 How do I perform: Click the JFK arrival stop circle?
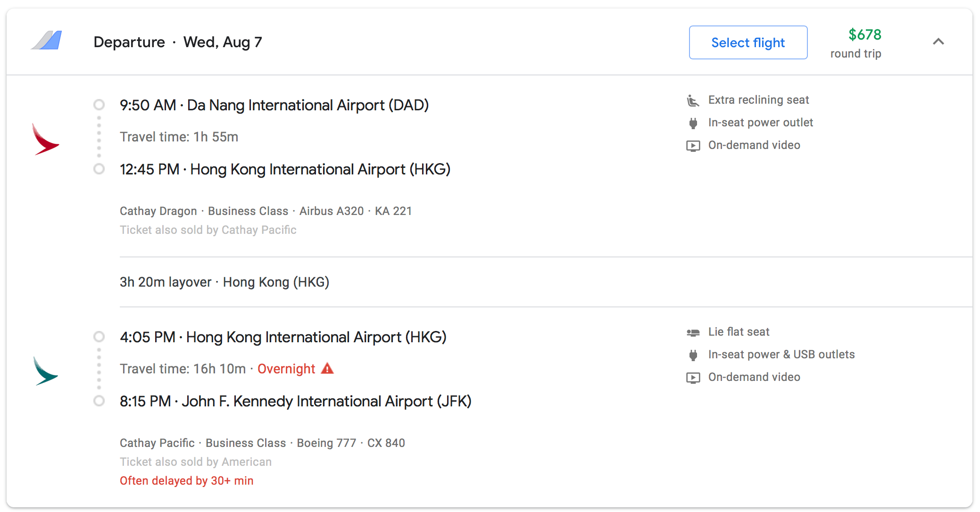pyautogui.click(x=99, y=400)
